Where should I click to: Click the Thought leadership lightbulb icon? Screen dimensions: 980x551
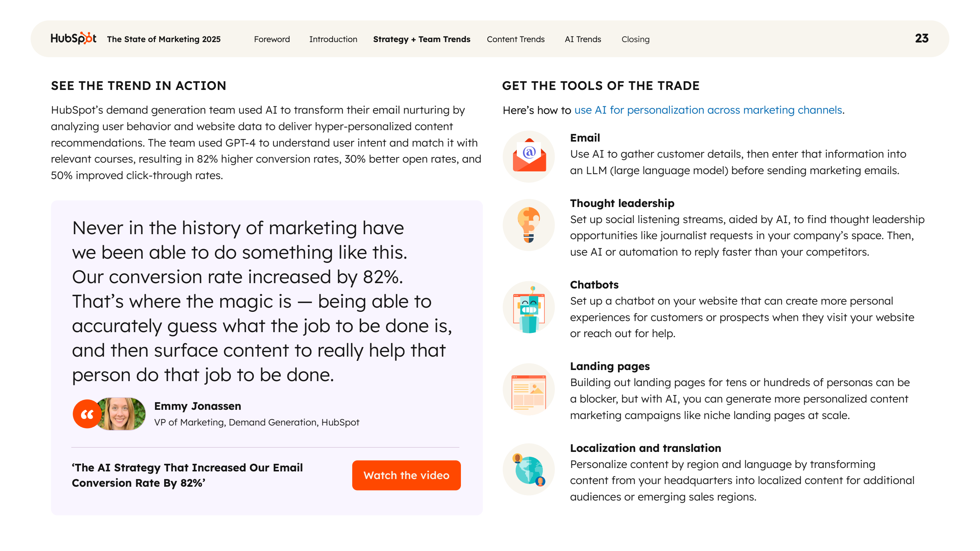tap(529, 225)
